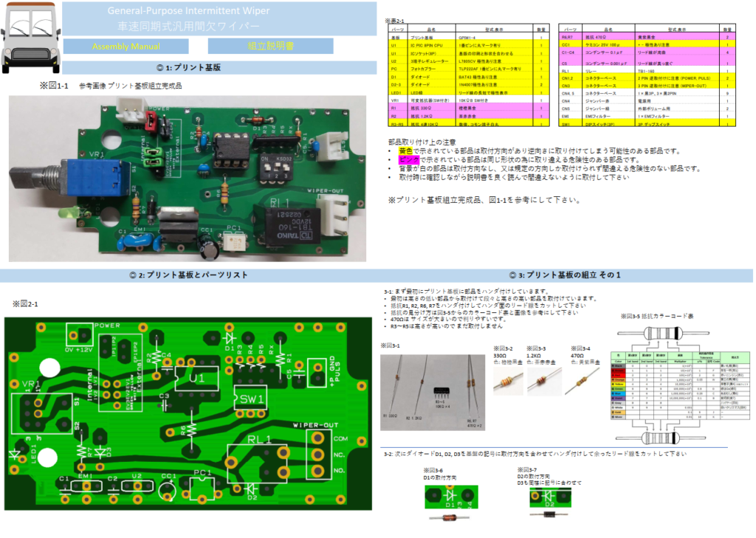Click the magenta 'ピンク' highlighted word
The height and width of the screenshot is (538, 756).
point(409,159)
